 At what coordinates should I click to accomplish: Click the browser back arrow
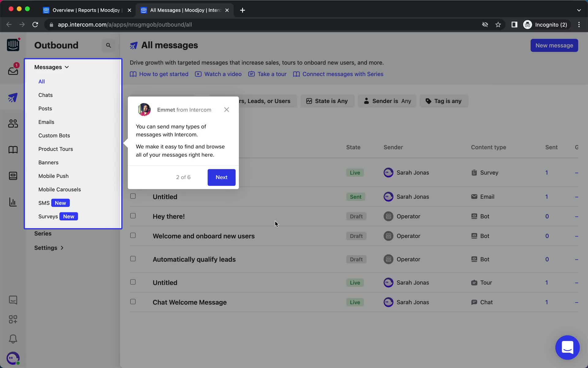pyautogui.click(x=9, y=25)
